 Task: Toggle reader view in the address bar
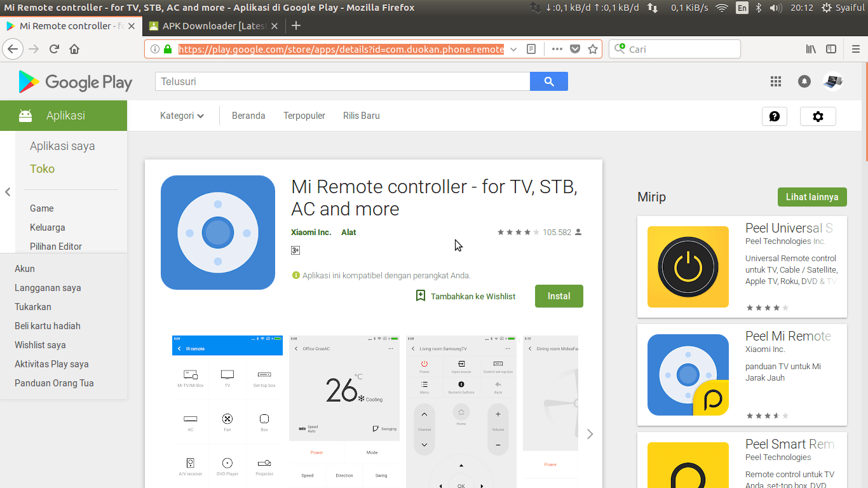pos(532,49)
